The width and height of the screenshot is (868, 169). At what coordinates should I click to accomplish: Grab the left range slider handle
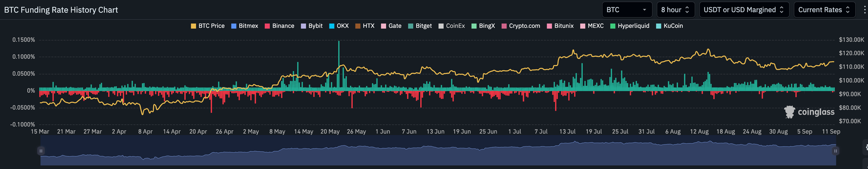[x=41, y=151]
